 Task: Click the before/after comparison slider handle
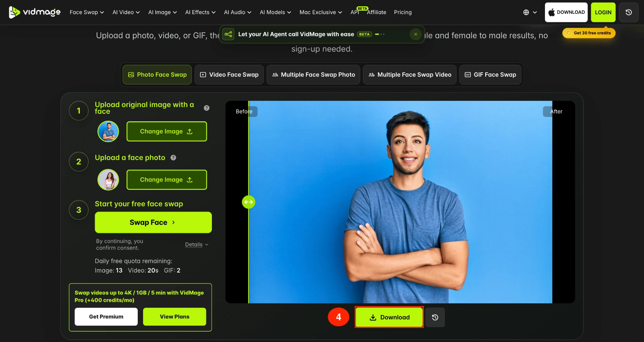pos(248,202)
